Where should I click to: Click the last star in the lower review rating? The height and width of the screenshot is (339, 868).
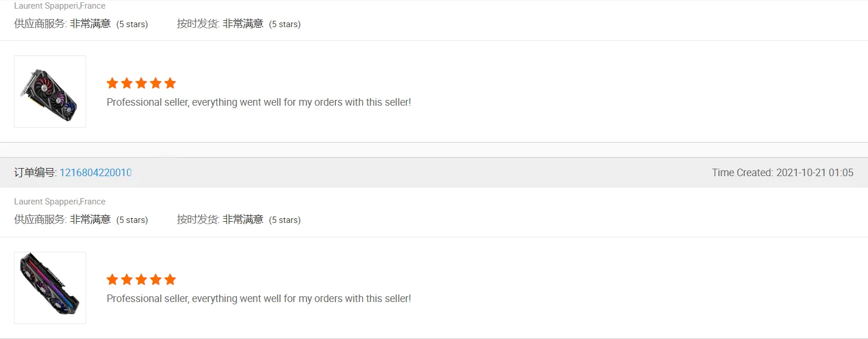(x=170, y=280)
